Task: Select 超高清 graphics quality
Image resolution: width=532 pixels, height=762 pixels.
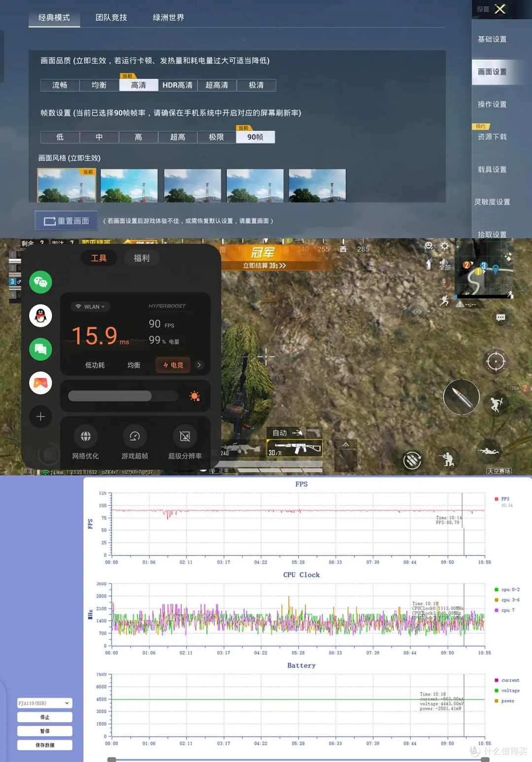Action: (x=217, y=85)
